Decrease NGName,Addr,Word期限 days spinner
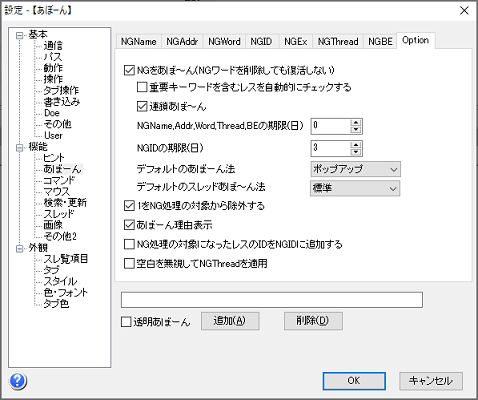Screen dimensions: 478x400 click(356, 130)
